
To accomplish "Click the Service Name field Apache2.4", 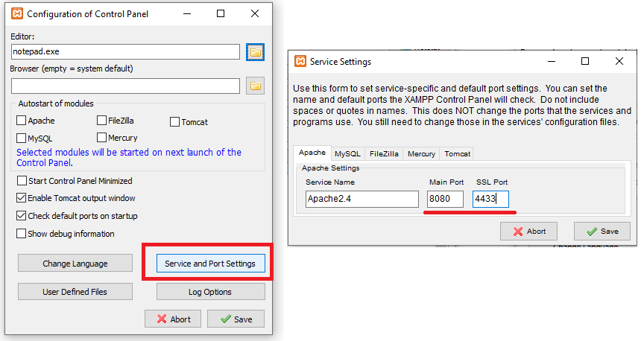I will 362,199.
